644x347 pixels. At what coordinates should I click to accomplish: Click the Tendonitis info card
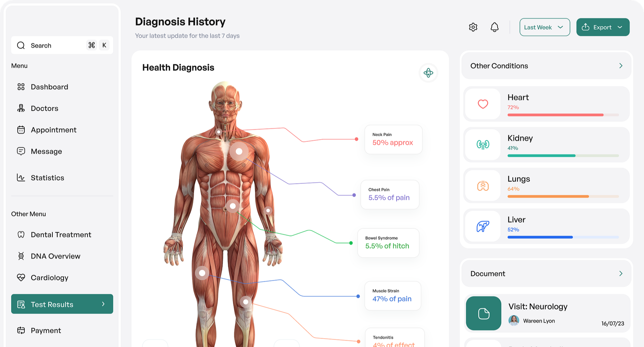click(x=395, y=338)
